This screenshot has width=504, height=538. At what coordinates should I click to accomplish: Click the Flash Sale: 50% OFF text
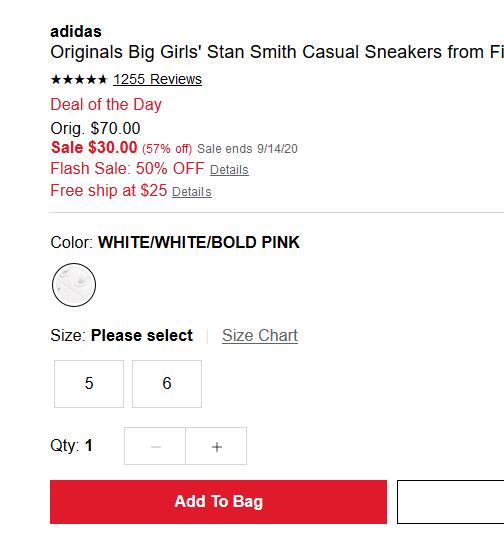(127, 168)
